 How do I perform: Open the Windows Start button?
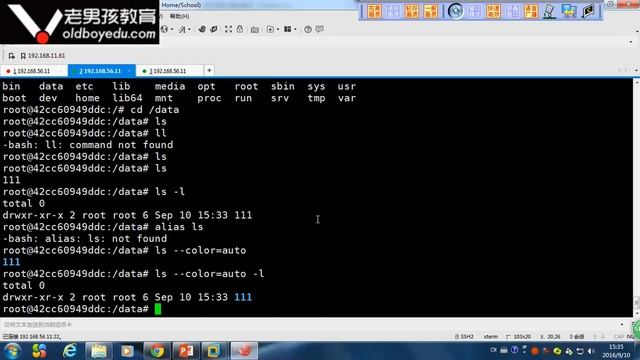coord(12,351)
